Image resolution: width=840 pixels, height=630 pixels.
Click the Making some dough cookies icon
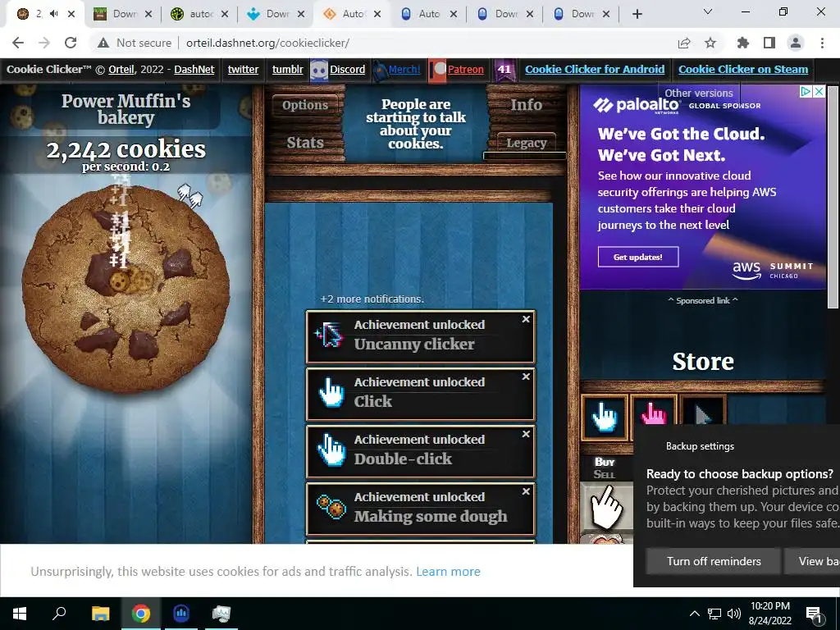(331, 507)
